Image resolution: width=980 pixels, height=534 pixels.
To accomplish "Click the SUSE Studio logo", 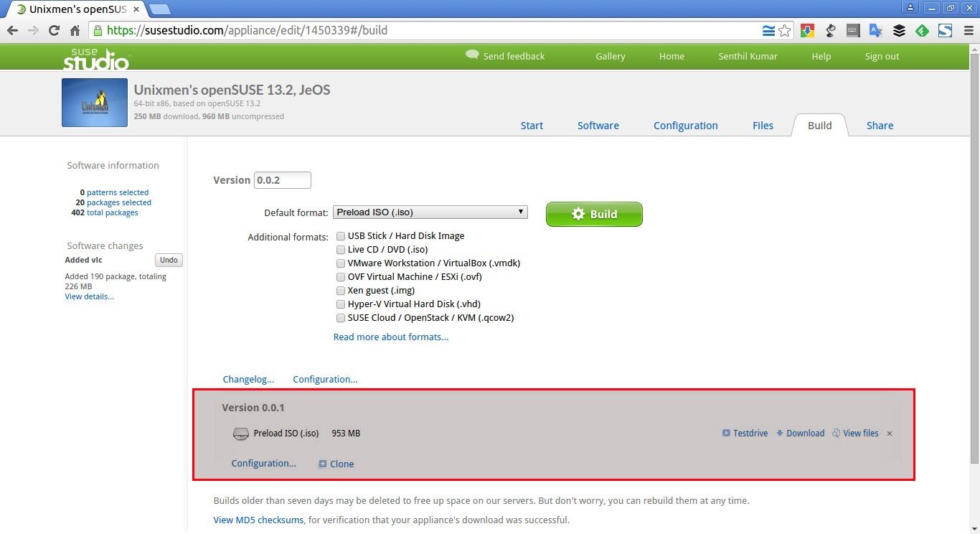I will pos(96,59).
